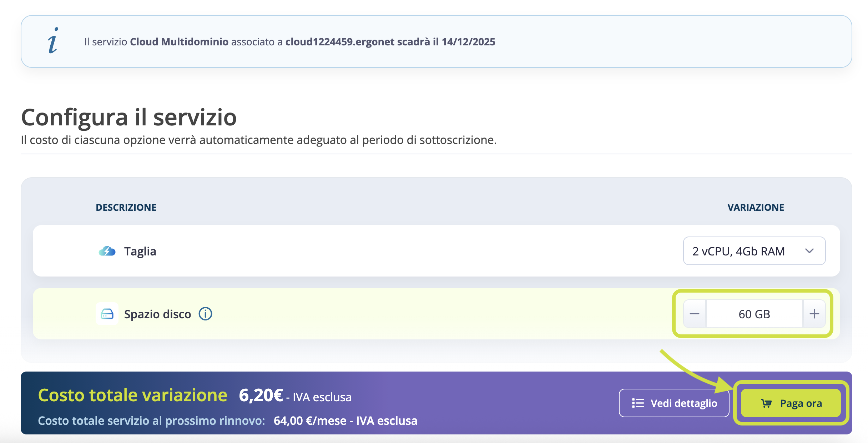Click the Spazio disco label text
This screenshot has height=443, width=868.
pos(157,314)
